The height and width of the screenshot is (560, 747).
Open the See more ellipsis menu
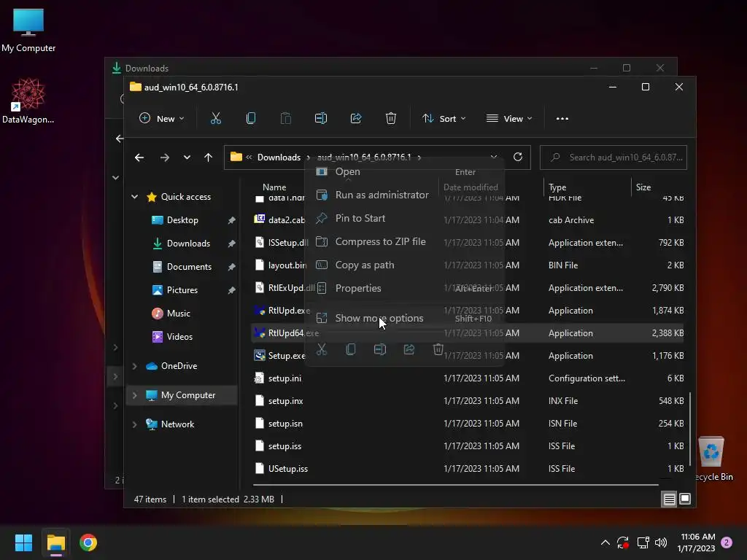point(562,119)
